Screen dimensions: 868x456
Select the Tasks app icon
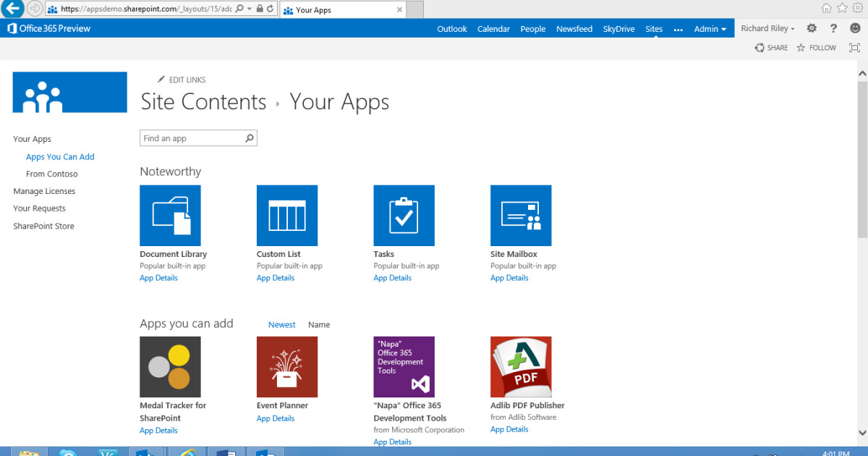404,215
